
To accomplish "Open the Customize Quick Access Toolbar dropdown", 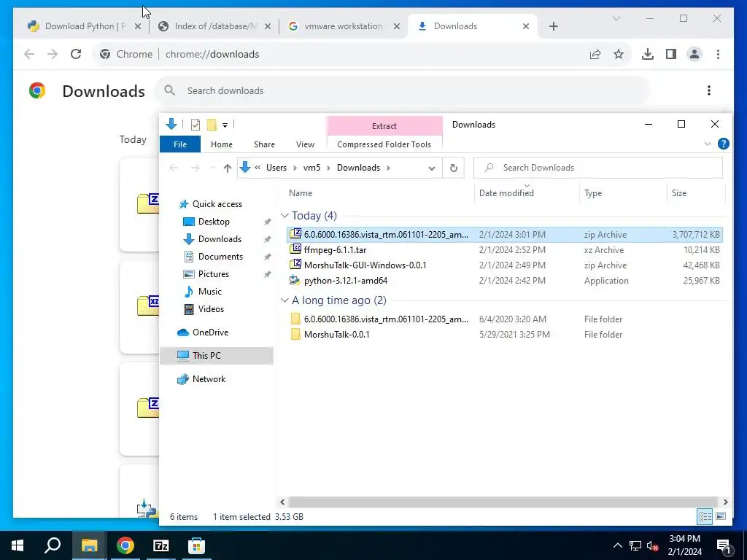I will click(x=225, y=125).
